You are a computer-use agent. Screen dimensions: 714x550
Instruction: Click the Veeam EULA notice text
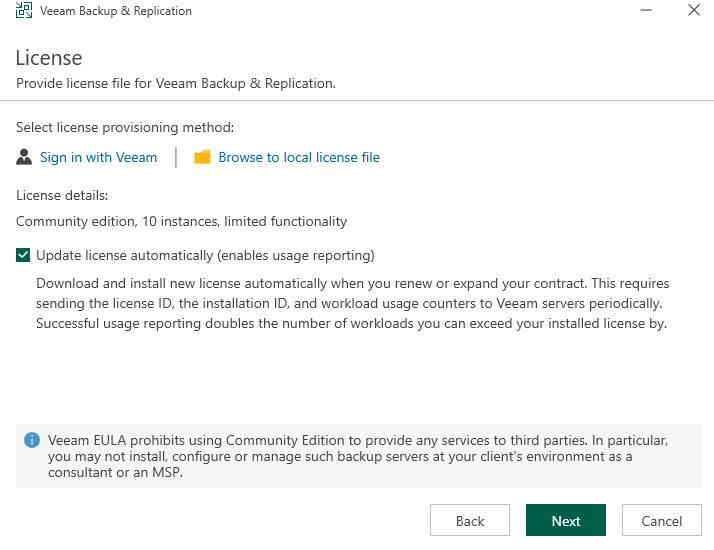tap(358, 456)
